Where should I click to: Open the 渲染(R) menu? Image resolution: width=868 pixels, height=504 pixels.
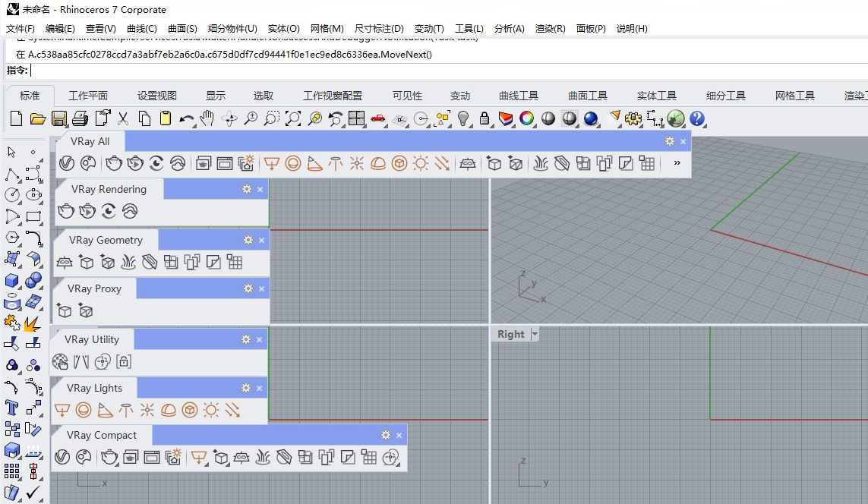tap(551, 28)
